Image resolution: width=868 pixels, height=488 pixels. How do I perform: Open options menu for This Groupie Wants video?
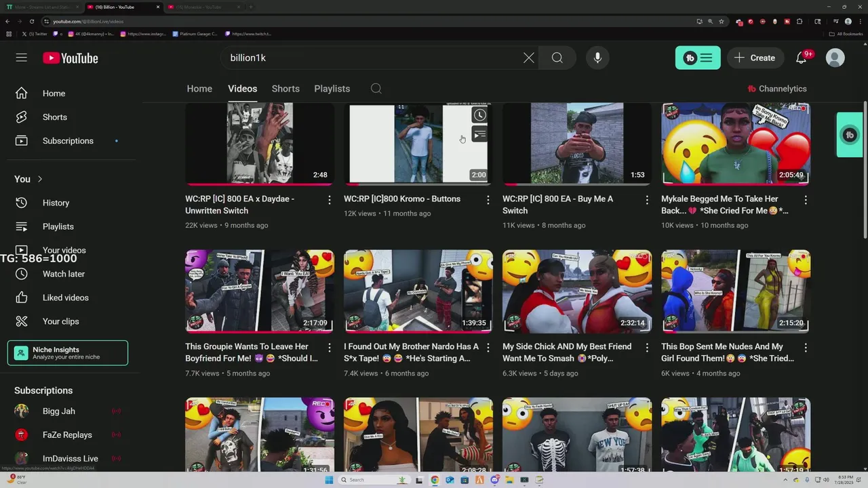[x=330, y=348]
